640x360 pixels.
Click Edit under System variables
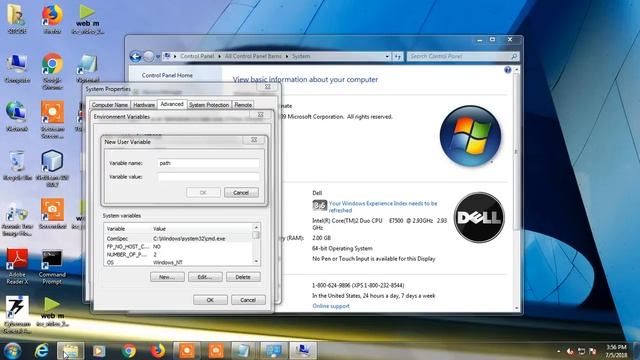(205, 277)
